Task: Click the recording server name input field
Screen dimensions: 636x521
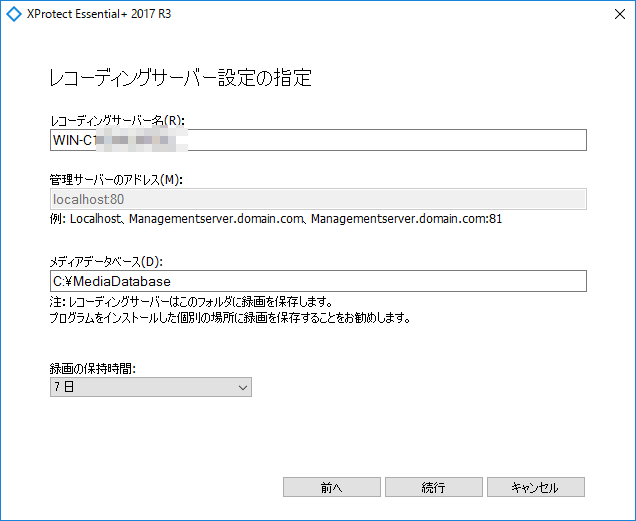Action: (x=318, y=140)
